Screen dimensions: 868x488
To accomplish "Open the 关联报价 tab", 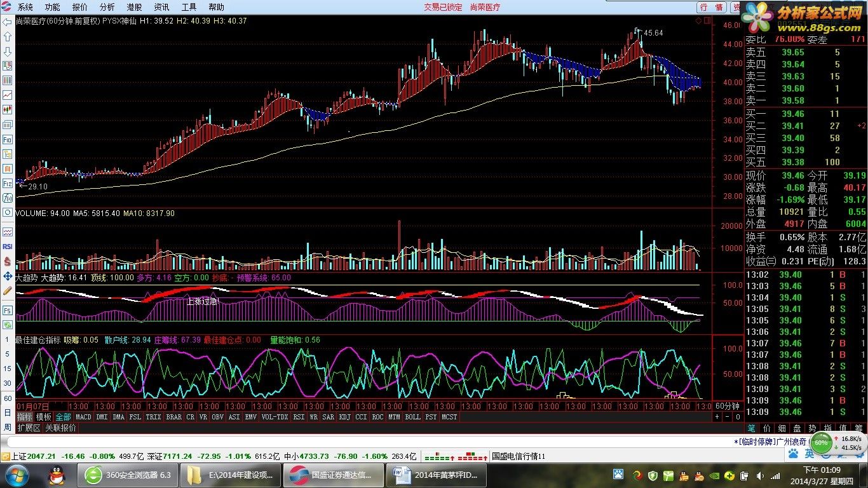I will coord(60,428).
